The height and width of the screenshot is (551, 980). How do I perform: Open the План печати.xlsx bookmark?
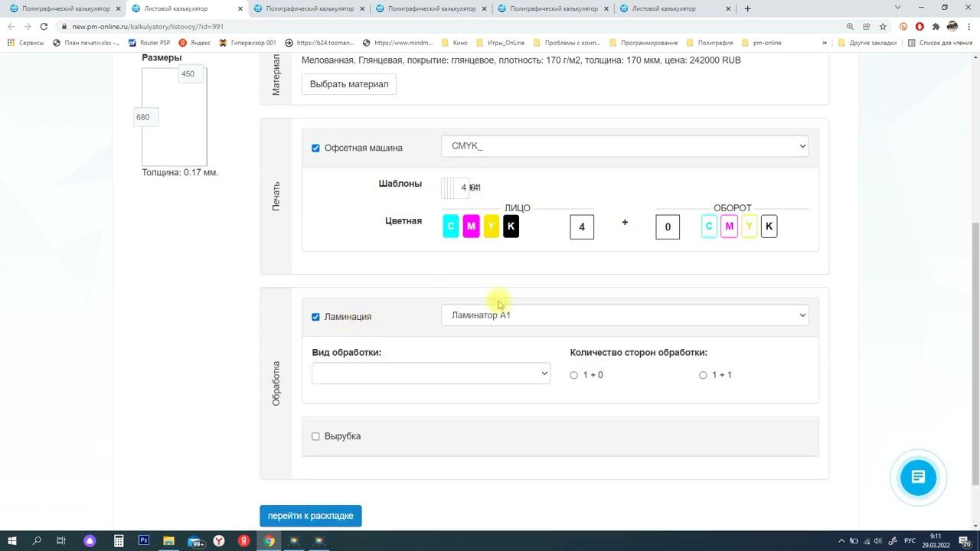(87, 43)
